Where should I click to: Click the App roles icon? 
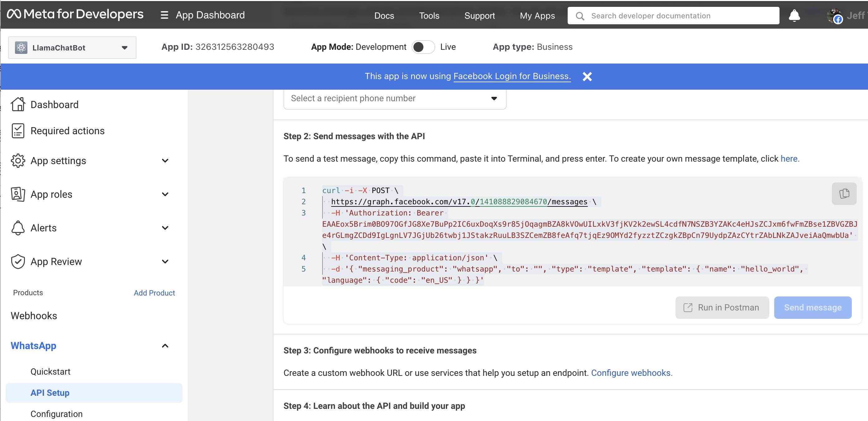tap(18, 194)
